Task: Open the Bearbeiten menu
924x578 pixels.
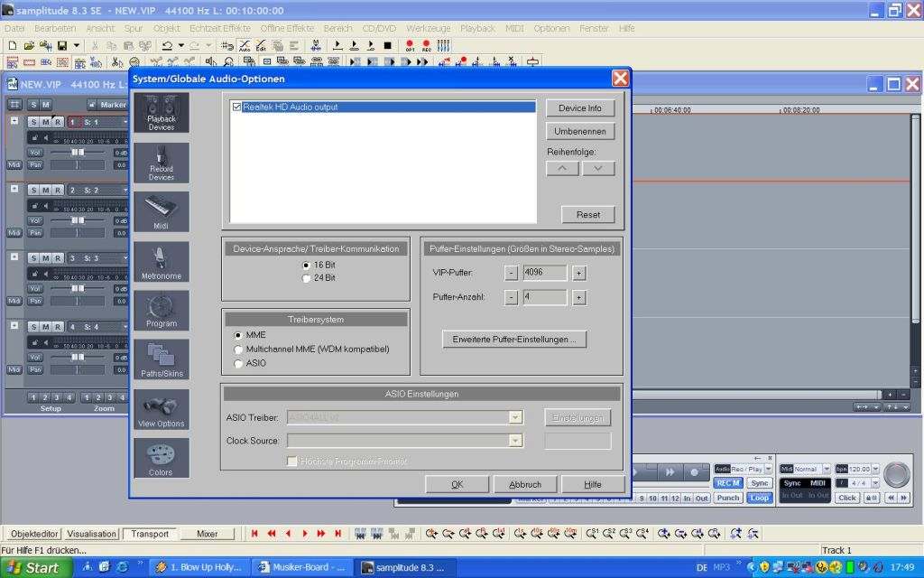Action: (x=55, y=28)
